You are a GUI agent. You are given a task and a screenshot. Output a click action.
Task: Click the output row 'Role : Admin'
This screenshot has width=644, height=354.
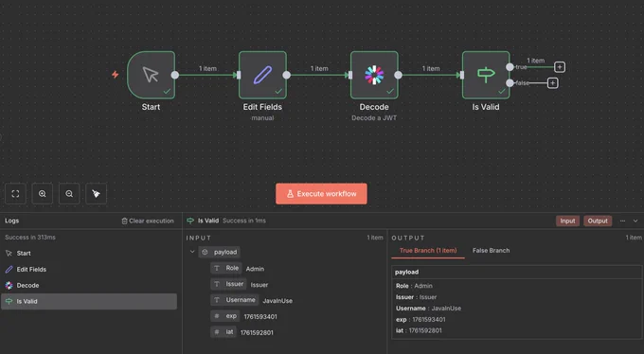click(414, 286)
